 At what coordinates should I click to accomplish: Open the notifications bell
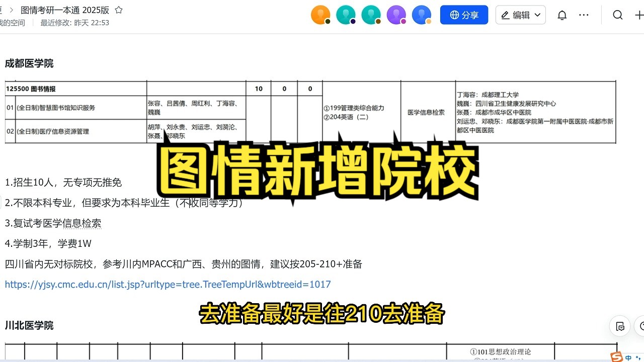coord(562,15)
